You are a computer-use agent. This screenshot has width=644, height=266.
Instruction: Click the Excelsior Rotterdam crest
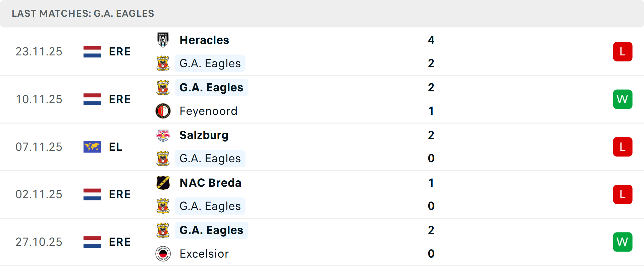pos(163,254)
